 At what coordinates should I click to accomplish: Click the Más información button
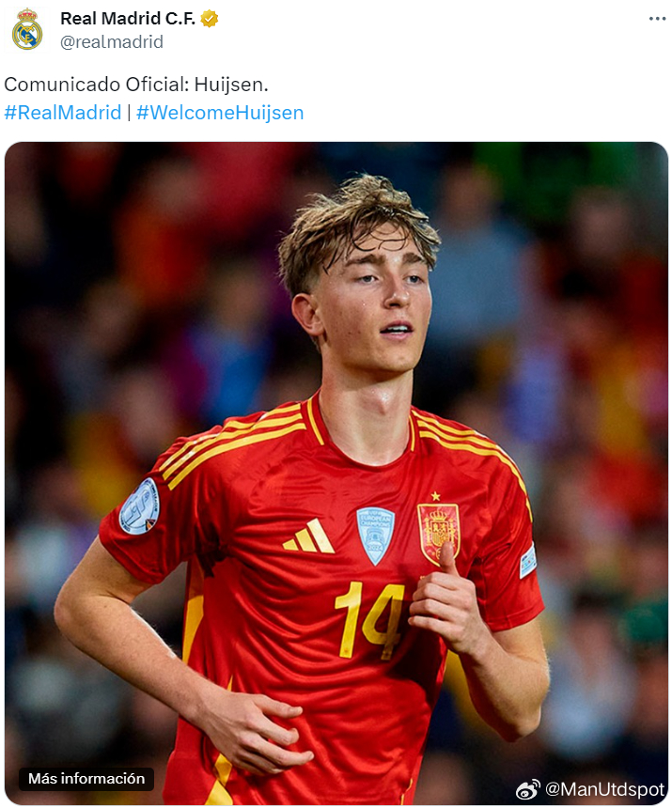86,778
